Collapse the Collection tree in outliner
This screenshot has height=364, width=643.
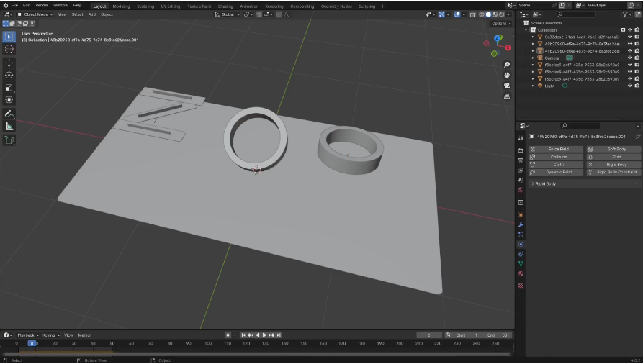pos(526,30)
